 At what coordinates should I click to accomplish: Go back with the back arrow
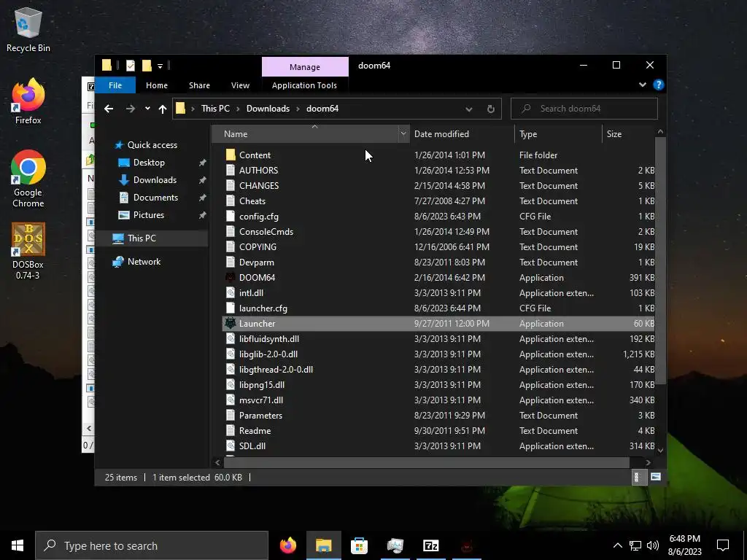[x=109, y=109]
